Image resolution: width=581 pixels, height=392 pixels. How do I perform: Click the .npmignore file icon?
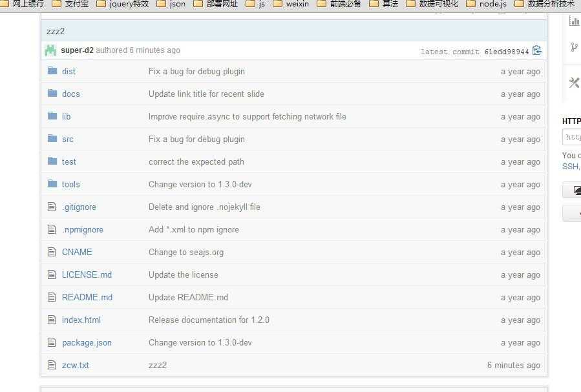pos(52,229)
